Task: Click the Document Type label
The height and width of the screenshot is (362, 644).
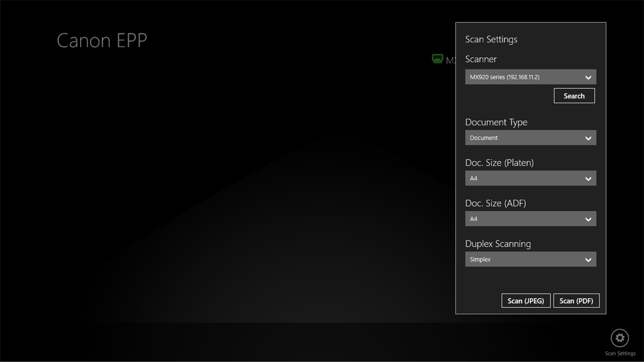Action: click(496, 122)
